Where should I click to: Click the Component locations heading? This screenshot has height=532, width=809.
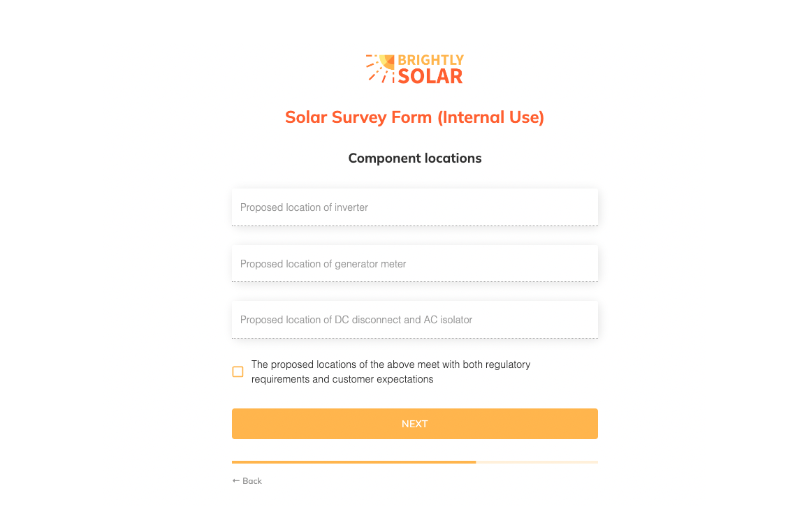[415, 158]
